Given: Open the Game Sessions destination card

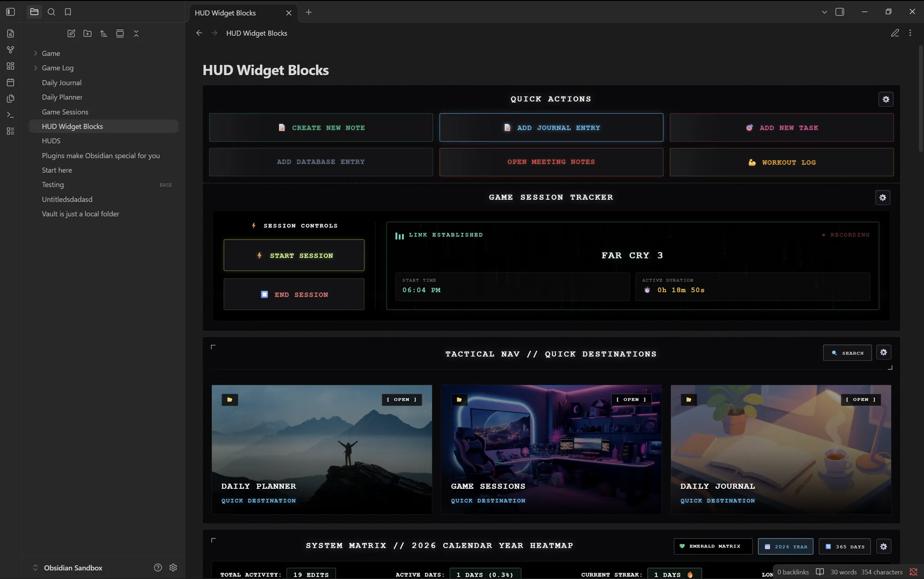Looking at the screenshot, I should tap(551, 450).
